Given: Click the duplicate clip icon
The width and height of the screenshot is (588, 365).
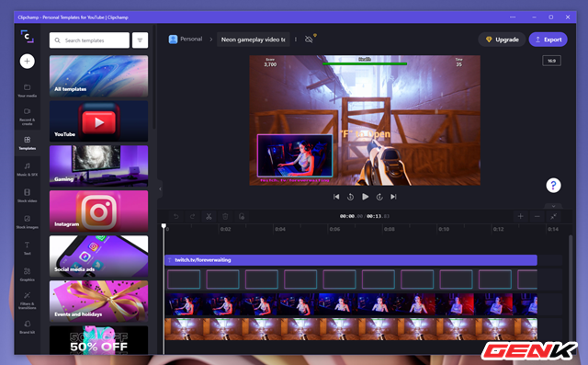Looking at the screenshot, I should point(242,216).
